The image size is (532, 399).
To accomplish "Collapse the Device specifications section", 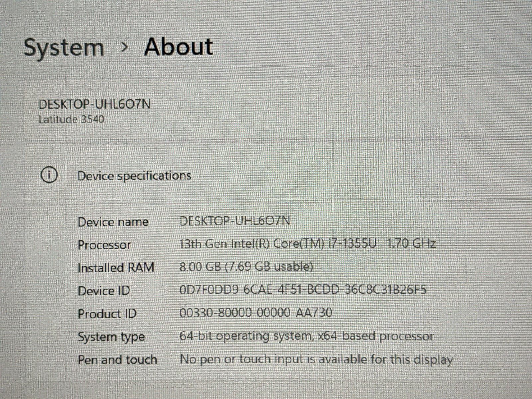I will [x=134, y=176].
